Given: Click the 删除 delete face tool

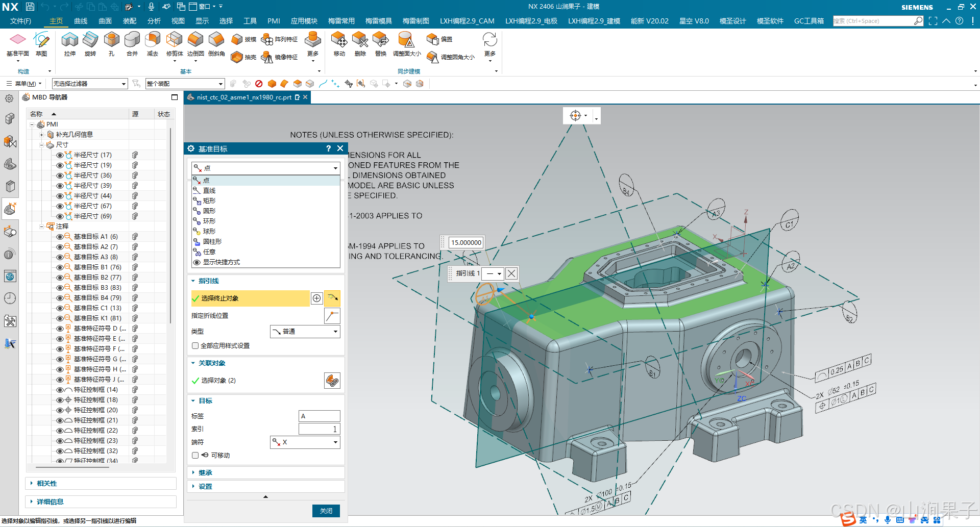Looking at the screenshot, I should click(360, 44).
